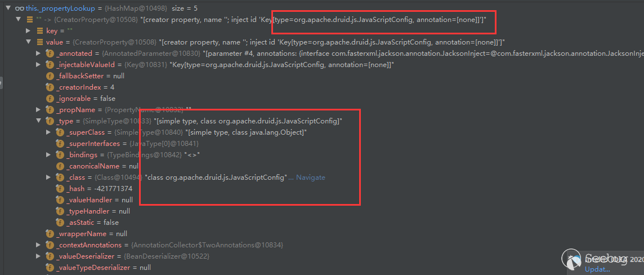This screenshot has height=275, width=644.
Task: Expand the _bindings TypeBindings arrow
Action: click(x=48, y=155)
